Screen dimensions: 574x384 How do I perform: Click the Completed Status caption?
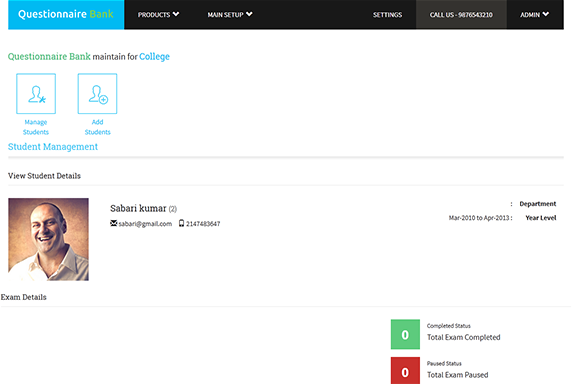448,326
